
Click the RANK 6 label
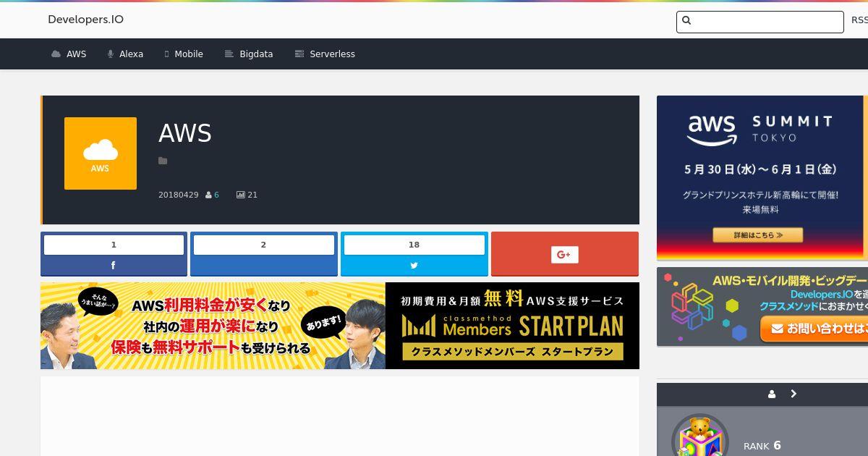(762, 446)
